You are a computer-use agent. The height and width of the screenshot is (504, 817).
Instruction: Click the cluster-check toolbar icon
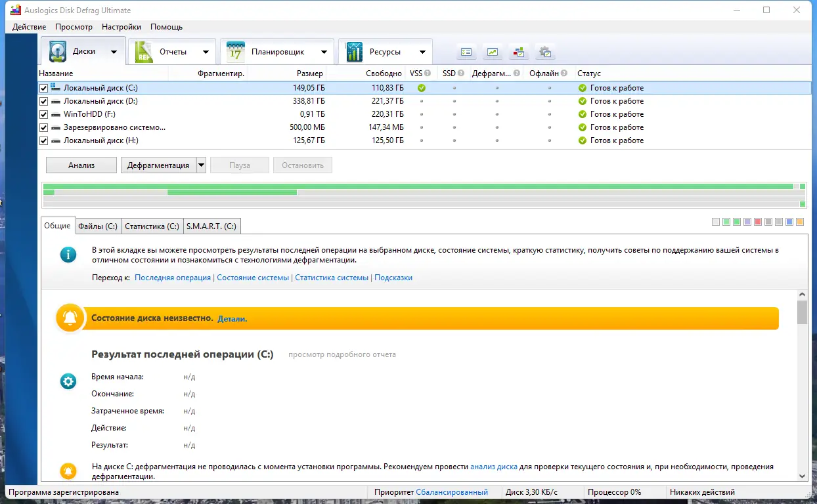[x=519, y=51]
